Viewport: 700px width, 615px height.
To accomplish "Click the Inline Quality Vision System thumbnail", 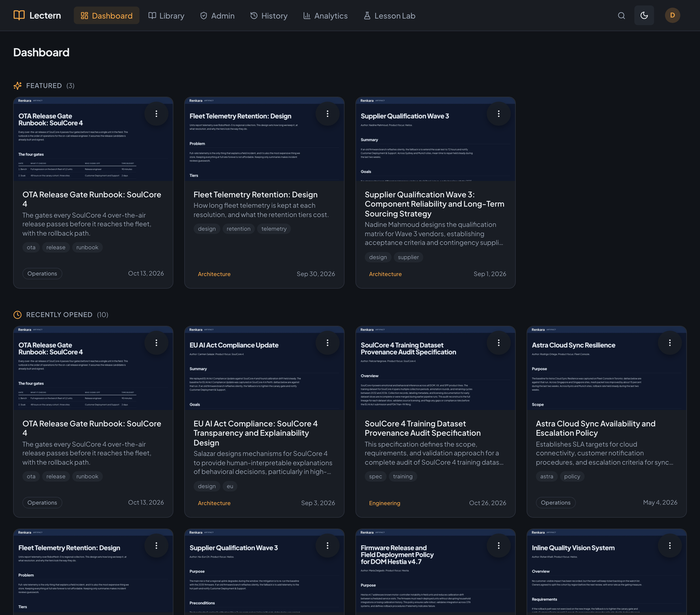I will pyautogui.click(x=606, y=572).
